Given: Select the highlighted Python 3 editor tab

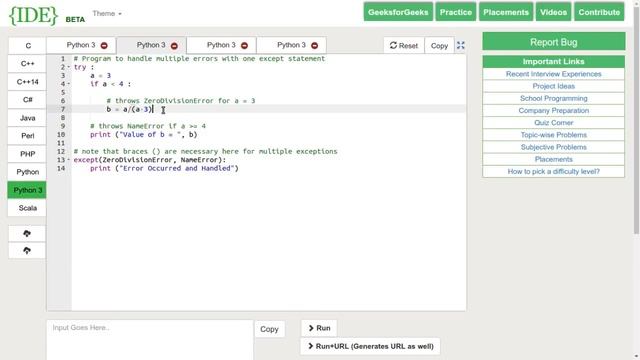Looking at the screenshot, I should (x=151, y=45).
